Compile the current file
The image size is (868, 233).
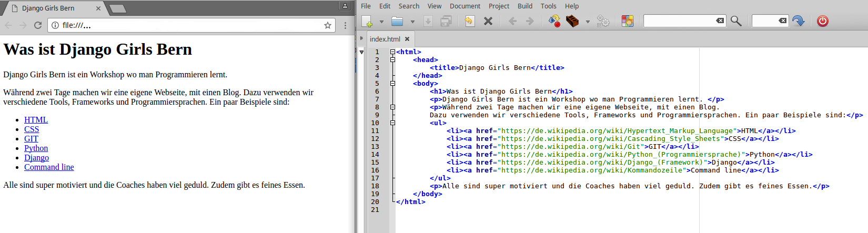(554, 21)
